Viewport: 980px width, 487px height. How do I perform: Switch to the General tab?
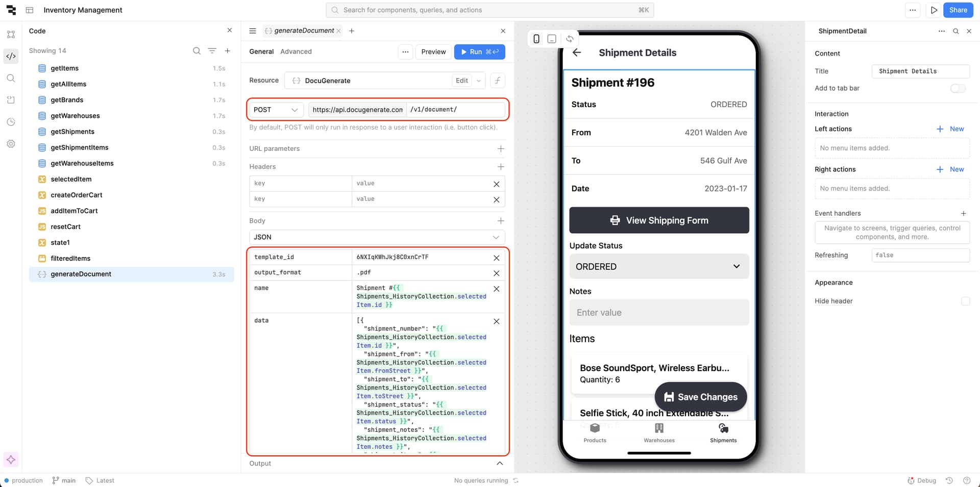pyautogui.click(x=261, y=52)
